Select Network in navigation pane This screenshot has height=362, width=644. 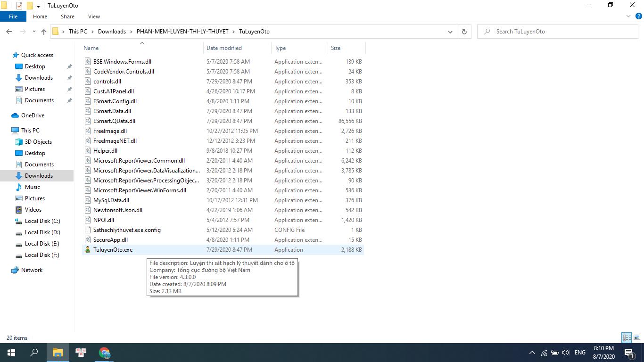[32, 270]
